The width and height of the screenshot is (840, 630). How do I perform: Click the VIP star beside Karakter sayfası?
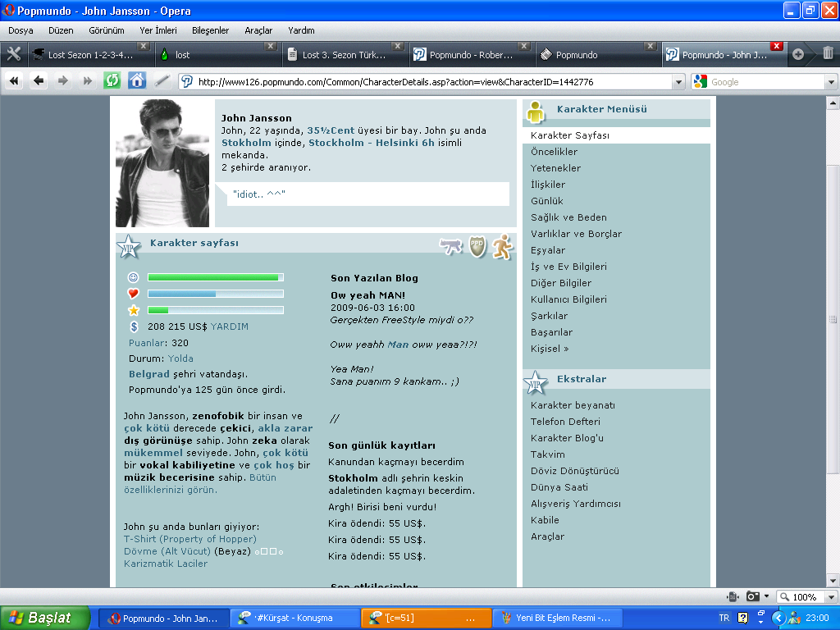click(129, 247)
